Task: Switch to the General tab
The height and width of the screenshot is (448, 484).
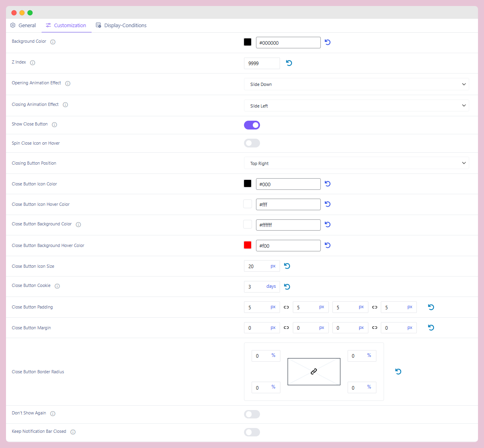Action: pyautogui.click(x=23, y=26)
